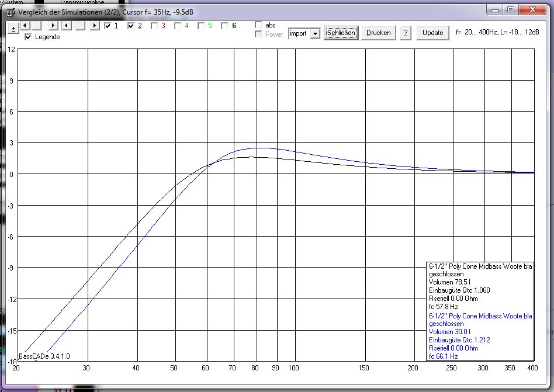The image size is (554, 392).
Task: Click the black 'geschlossen' legend line
Action: click(x=446, y=274)
